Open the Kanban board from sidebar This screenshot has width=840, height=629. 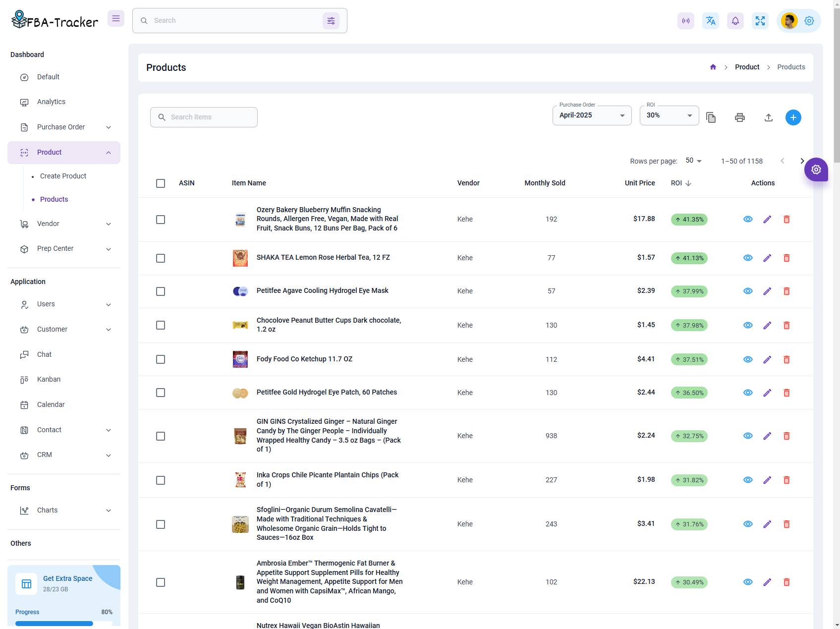click(48, 379)
